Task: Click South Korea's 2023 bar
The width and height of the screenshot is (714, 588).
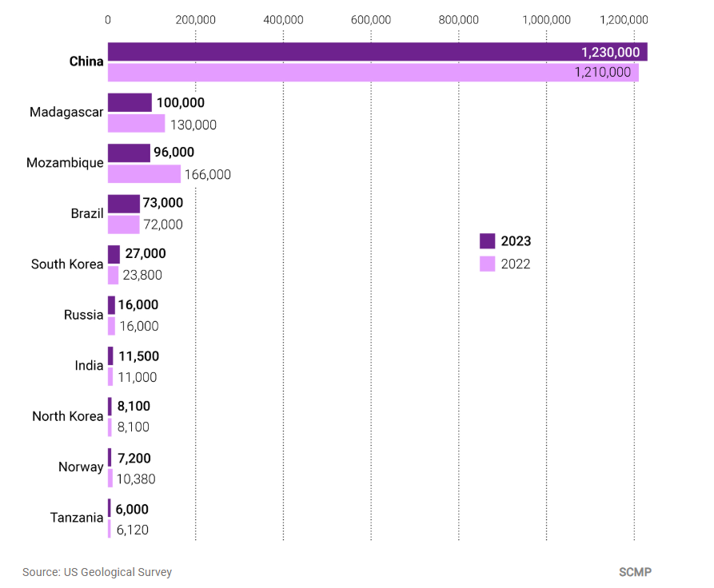Action: point(114,254)
